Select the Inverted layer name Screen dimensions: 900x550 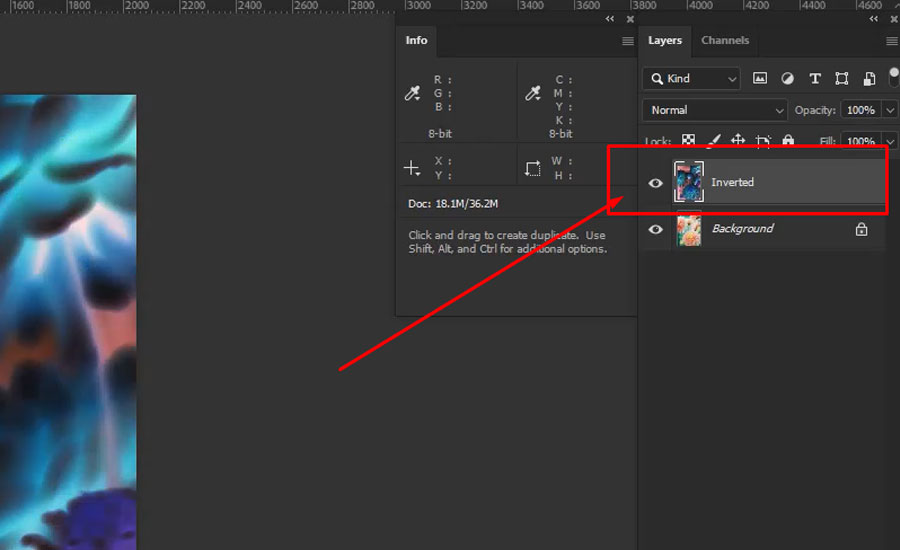click(732, 183)
